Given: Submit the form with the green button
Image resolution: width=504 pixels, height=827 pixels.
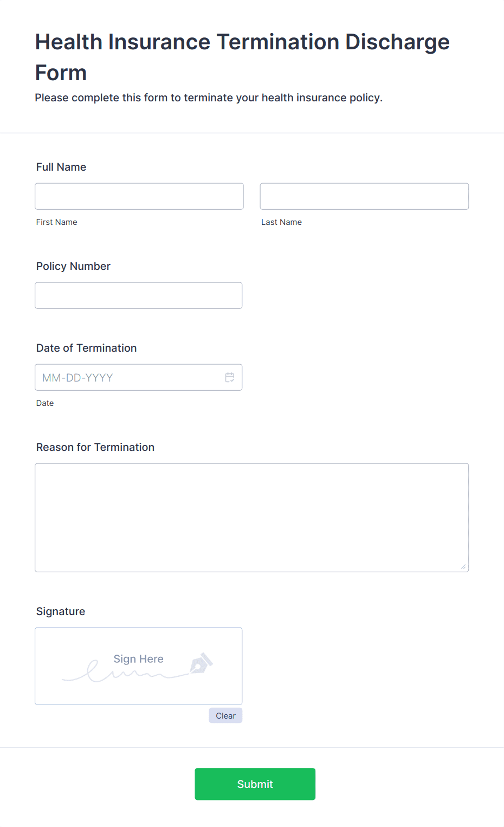Looking at the screenshot, I should point(255,784).
